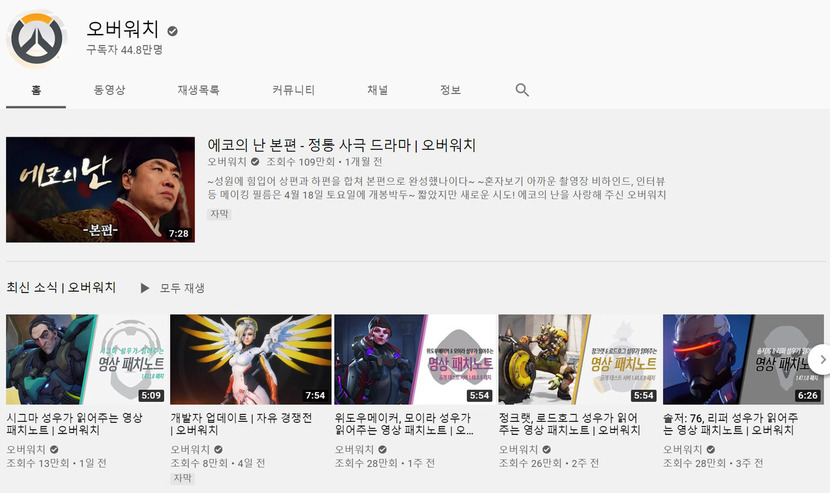Click the 7:28 duration badge on featured thumbnail

pyautogui.click(x=179, y=234)
